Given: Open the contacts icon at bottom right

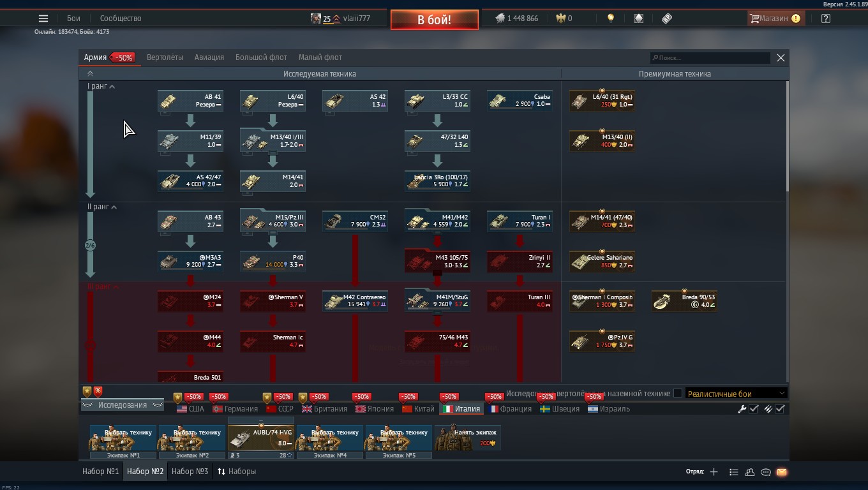Looking at the screenshot, I should pos(750,472).
